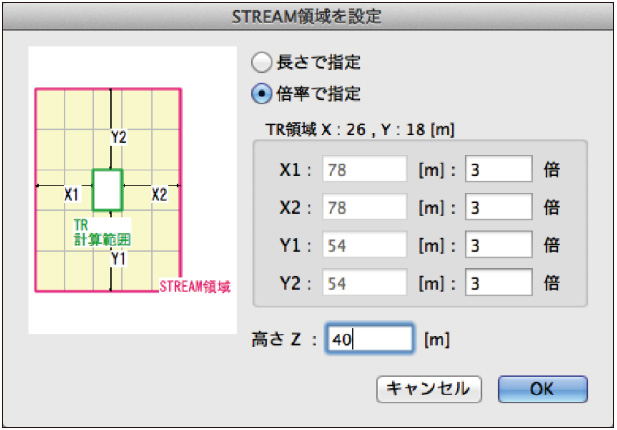The width and height of the screenshot is (617, 430).
Task: Click the pink STREAM領域 label in diagram
Action: click(x=195, y=286)
